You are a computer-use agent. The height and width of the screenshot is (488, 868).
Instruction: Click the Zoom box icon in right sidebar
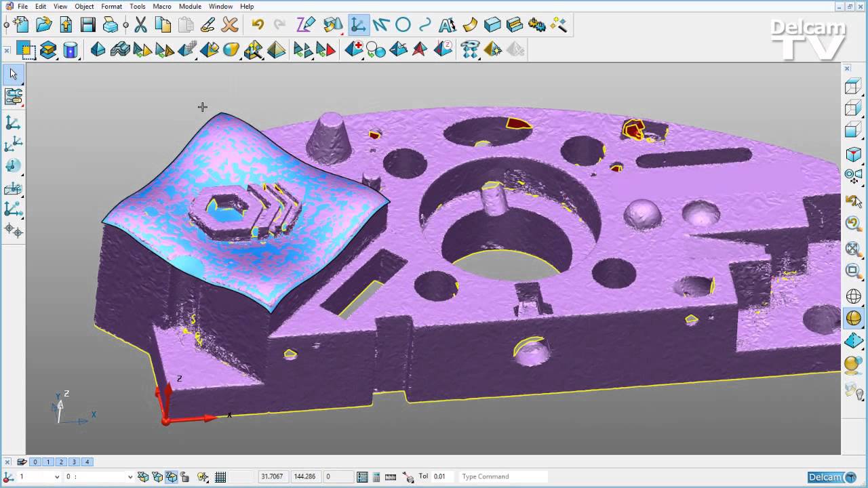853,272
